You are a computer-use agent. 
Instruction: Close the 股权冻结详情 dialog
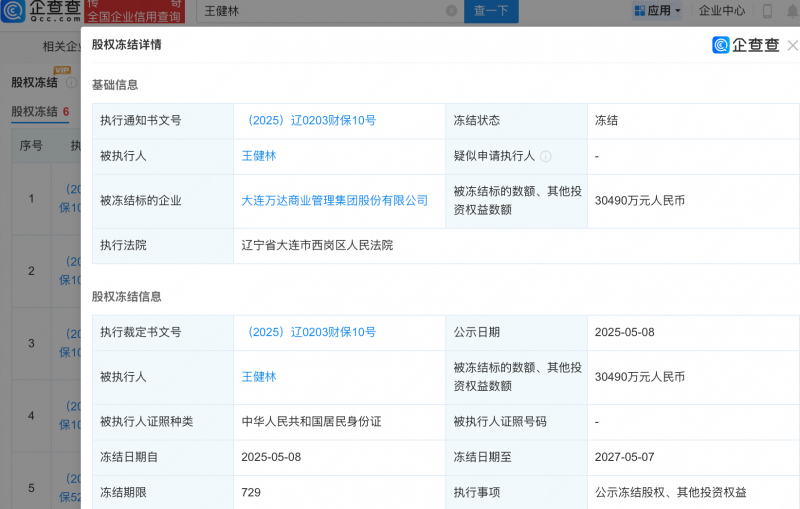tap(792, 45)
